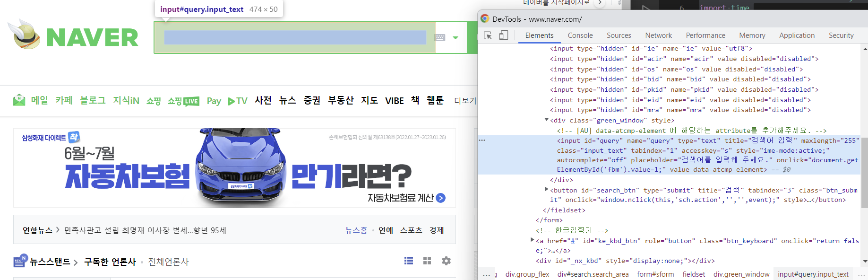
Task: Open the 부동산 menu link
Action: coord(341,100)
